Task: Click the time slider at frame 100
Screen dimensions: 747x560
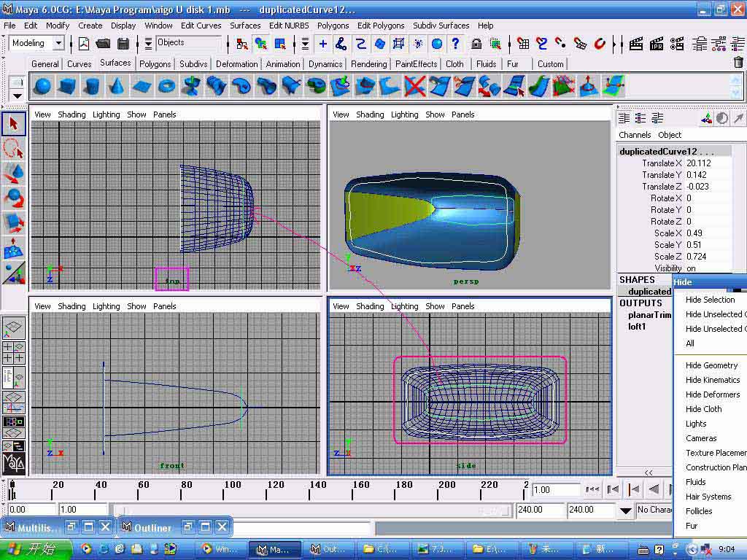Action: [224, 491]
